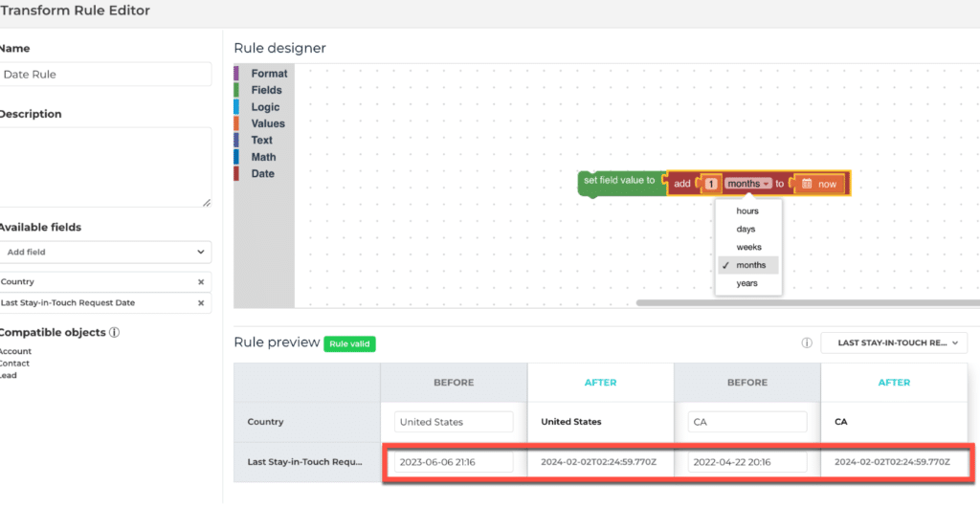Click the calendar icon in the now block

[807, 184]
